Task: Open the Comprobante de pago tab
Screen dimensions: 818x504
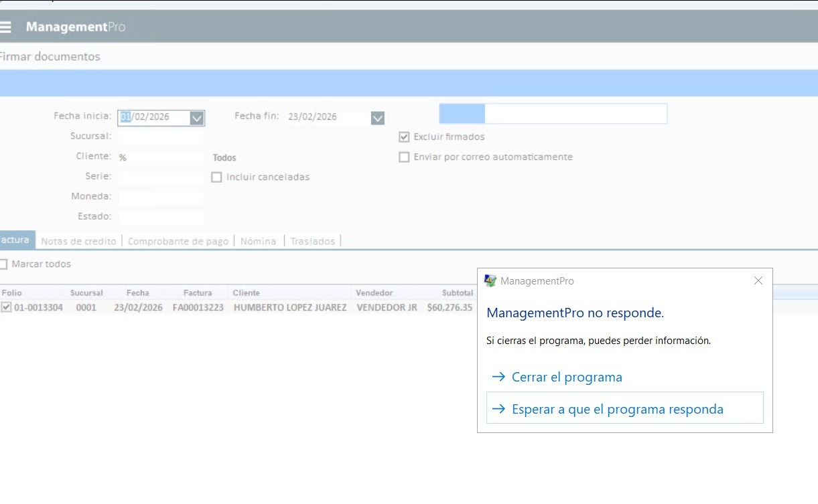Action: tap(178, 241)
